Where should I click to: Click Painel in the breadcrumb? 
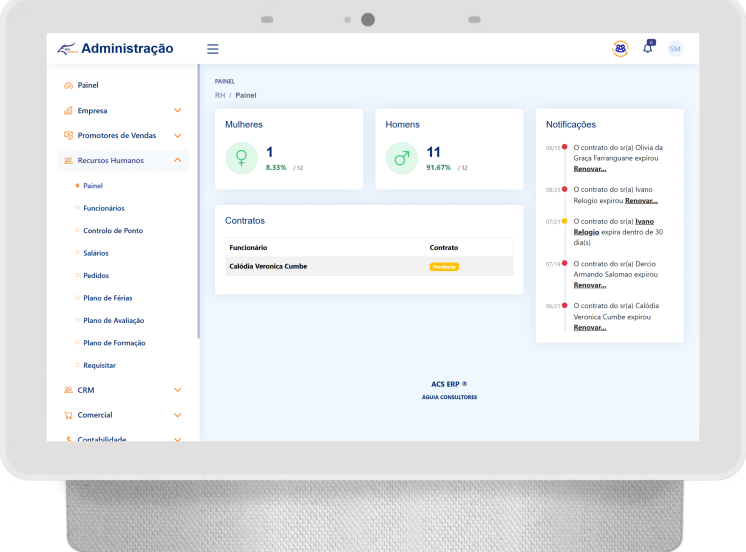pos(246,95)
